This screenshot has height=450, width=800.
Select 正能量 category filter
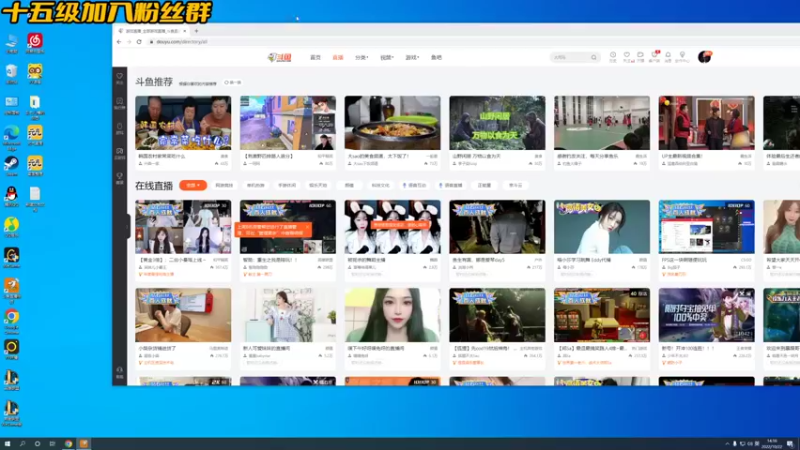click(x=484, y=185)
